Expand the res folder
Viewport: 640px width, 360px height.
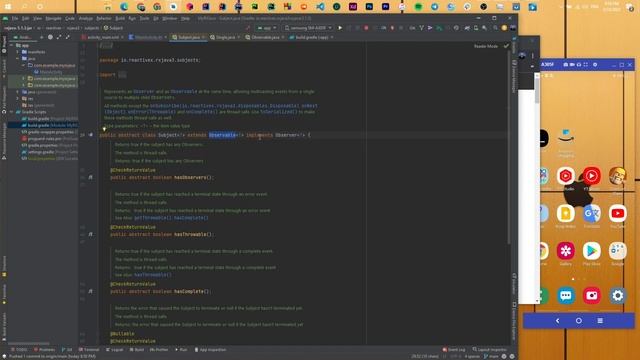coord(18,98)
